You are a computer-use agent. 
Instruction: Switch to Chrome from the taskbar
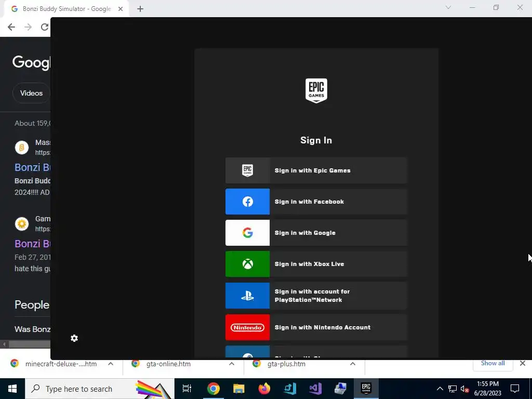(x=214, y=389)
